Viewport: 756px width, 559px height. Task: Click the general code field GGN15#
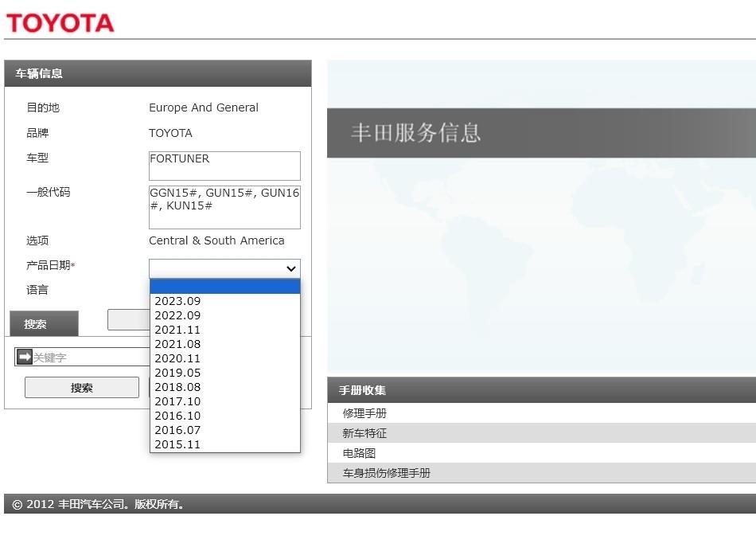click(224, 207)
